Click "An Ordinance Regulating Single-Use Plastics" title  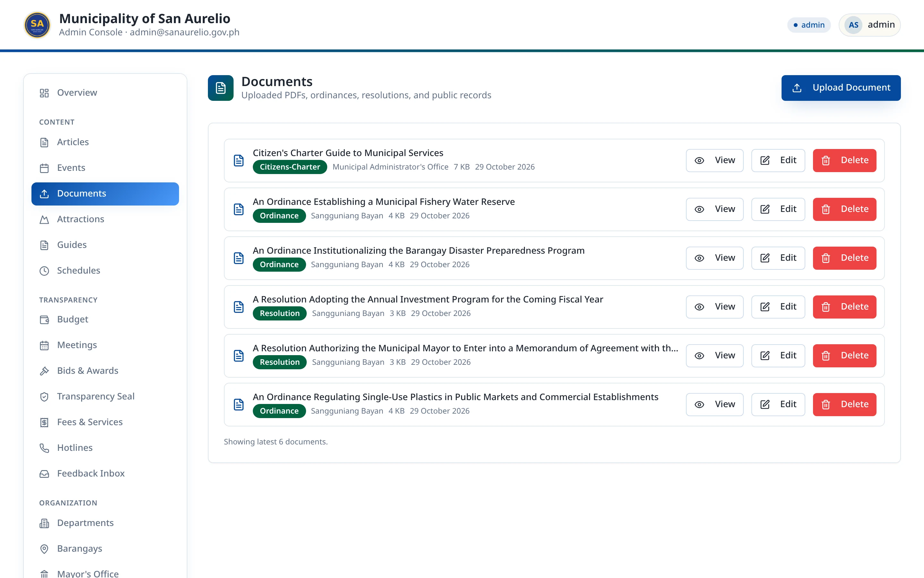(456, 397)
